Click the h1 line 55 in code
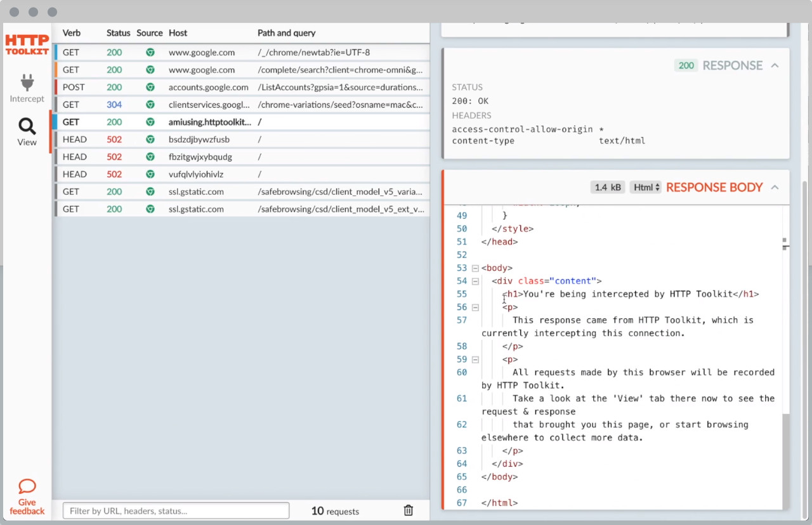812x525 pixels. [631, 294]
